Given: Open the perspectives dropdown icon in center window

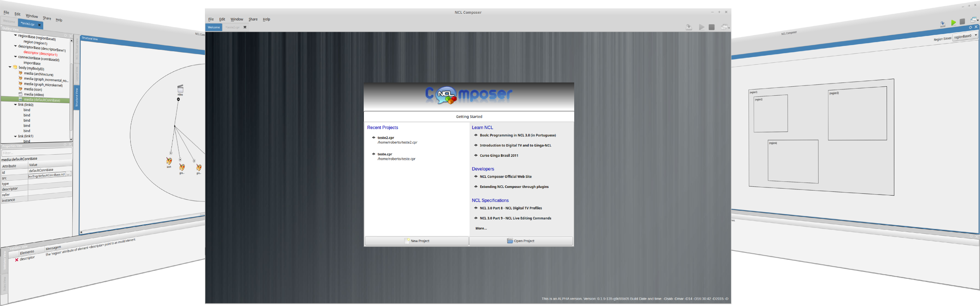Looking at the screenshot, I should (x=725, y=27).
